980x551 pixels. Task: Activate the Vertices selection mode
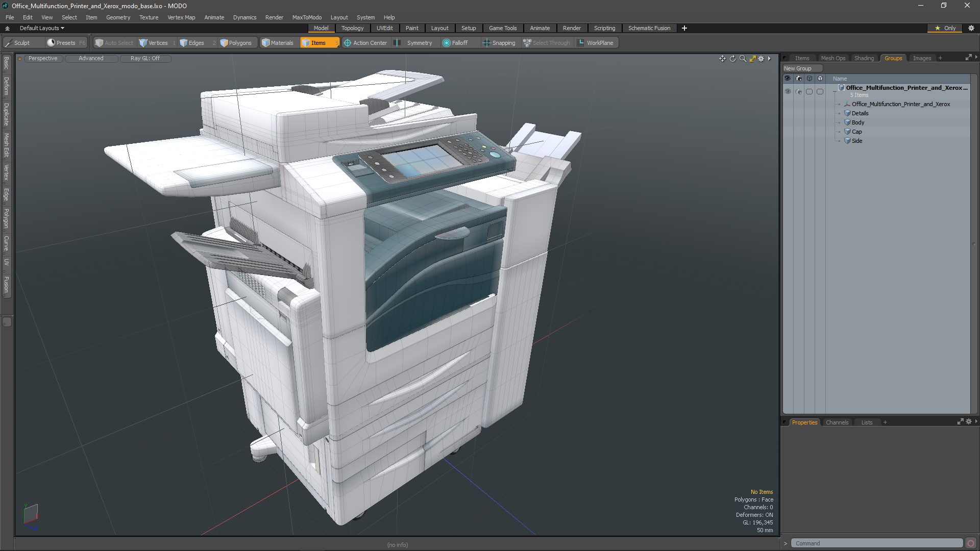154,43
